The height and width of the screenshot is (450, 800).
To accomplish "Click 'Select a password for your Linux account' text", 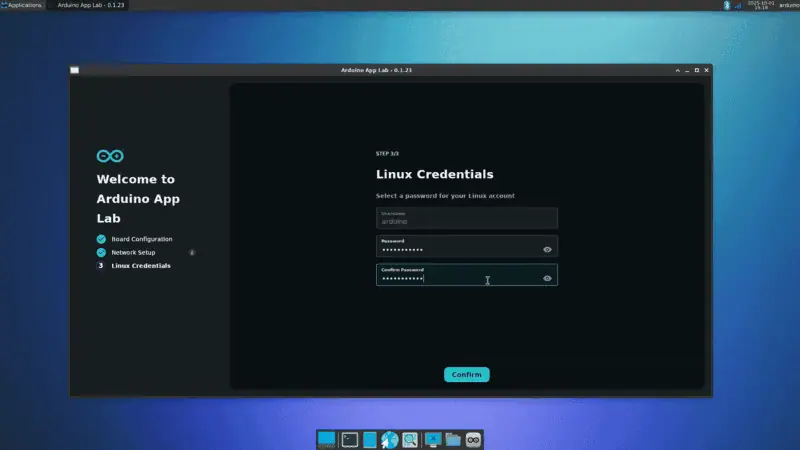I will [445, 195].
